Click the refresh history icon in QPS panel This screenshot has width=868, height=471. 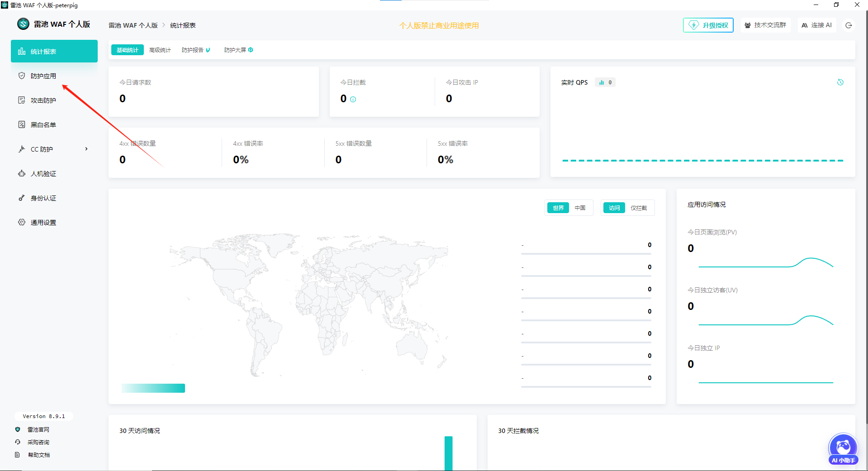(x=840, y=82)
